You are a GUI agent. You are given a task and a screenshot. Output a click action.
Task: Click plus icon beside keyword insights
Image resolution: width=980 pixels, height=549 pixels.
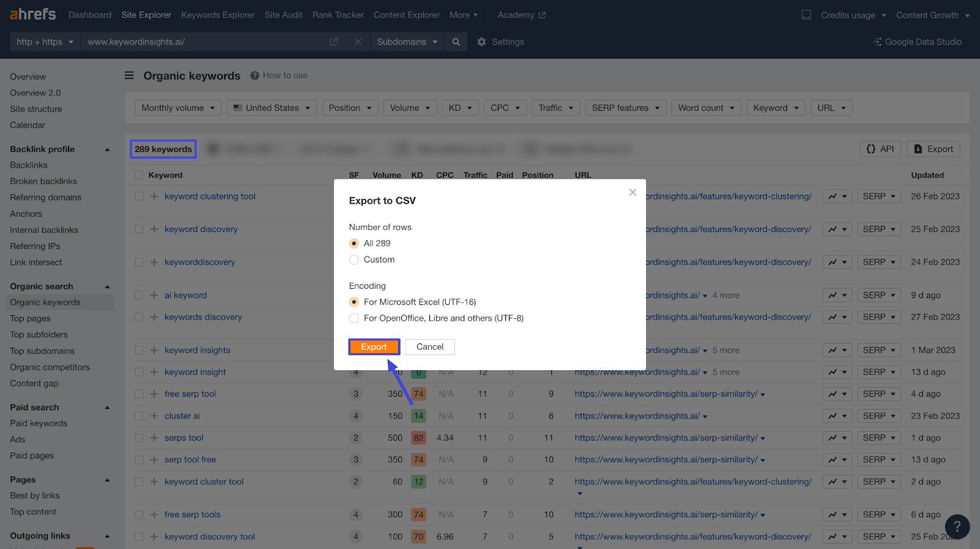154,350
